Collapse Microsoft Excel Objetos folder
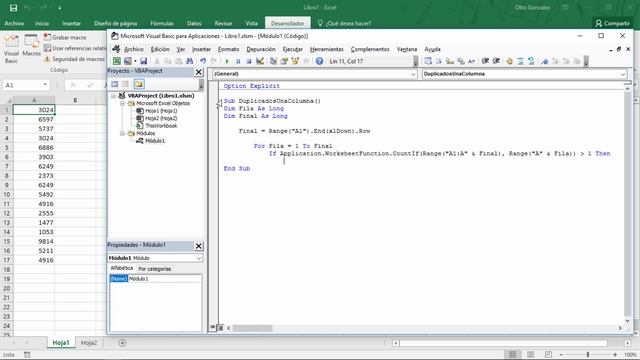This screenshot has height=360, width=640. [x=122, y=103]
